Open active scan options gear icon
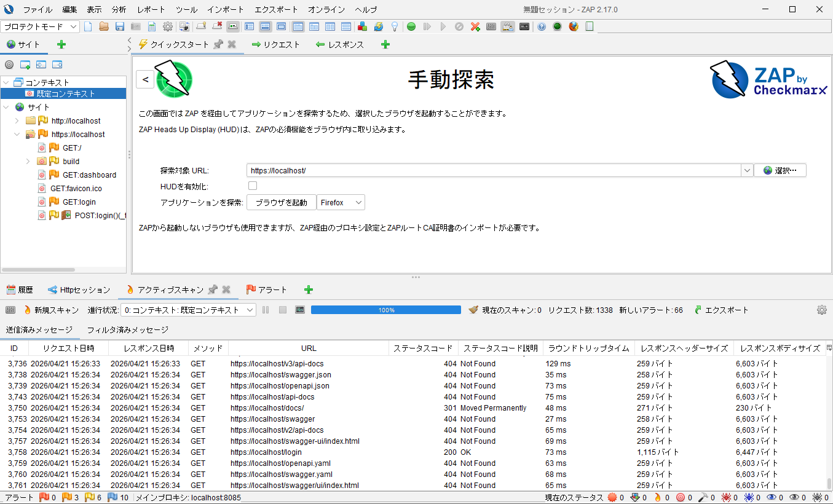The image size is (833, 504). 822,310
